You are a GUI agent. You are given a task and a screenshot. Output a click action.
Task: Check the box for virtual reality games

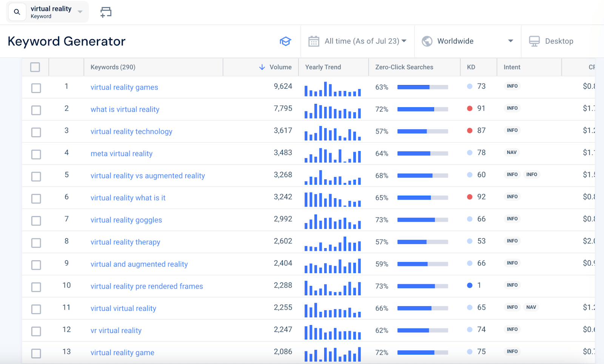pos(36,88)
